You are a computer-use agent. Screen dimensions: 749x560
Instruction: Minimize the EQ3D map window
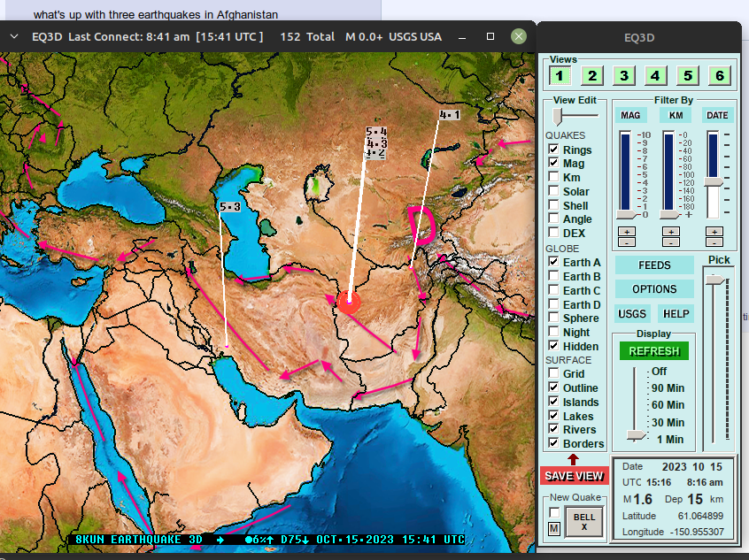pyautogui.click(x=462, y=37)
